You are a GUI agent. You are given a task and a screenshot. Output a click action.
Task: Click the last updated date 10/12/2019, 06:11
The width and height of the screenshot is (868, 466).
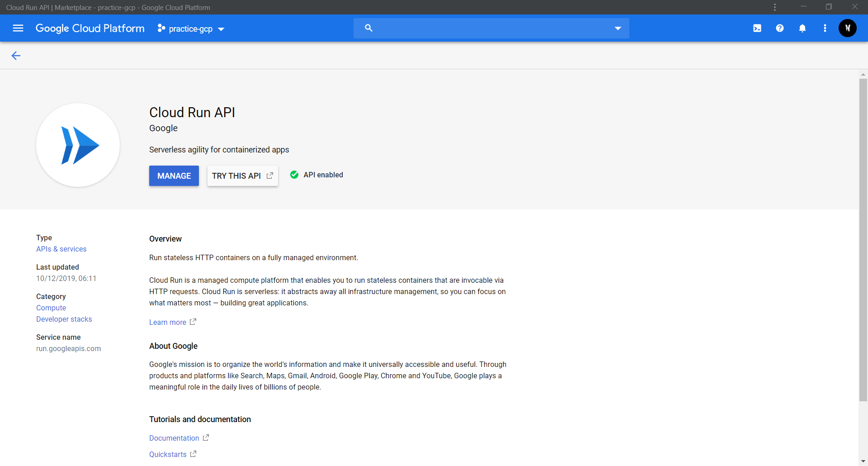pyautogui.click(x=66, y=278)
